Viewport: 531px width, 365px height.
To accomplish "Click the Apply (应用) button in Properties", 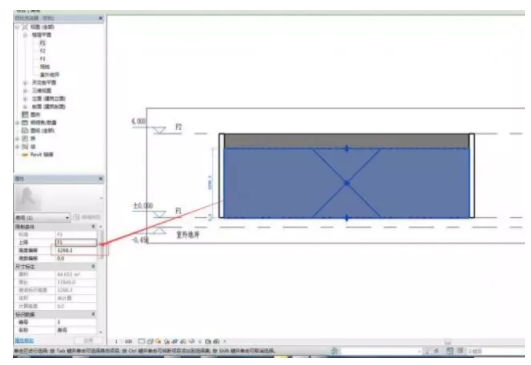I will [x=88, y=340].
